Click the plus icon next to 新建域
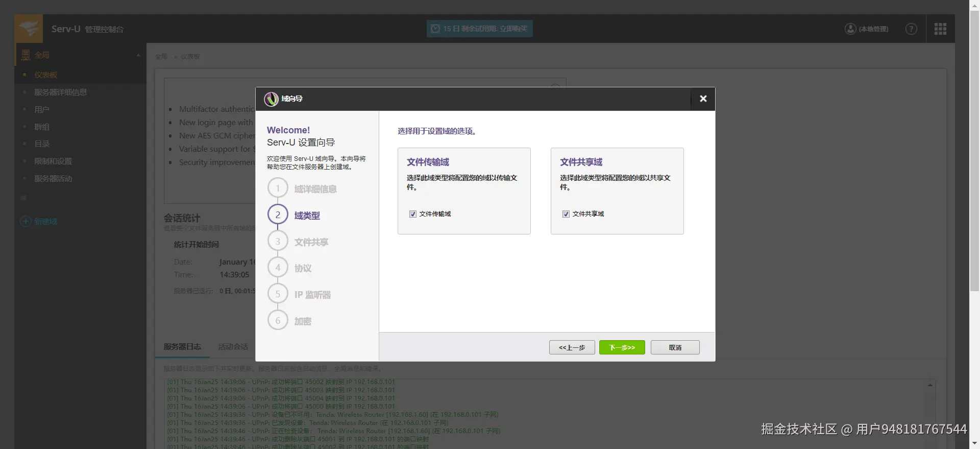This screenshot has width=980, height=449. [x=26, y=221]
